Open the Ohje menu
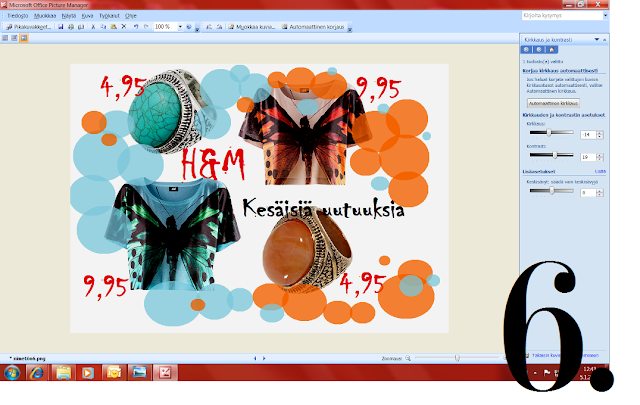640x405 pixels. [x=131, y=16]
